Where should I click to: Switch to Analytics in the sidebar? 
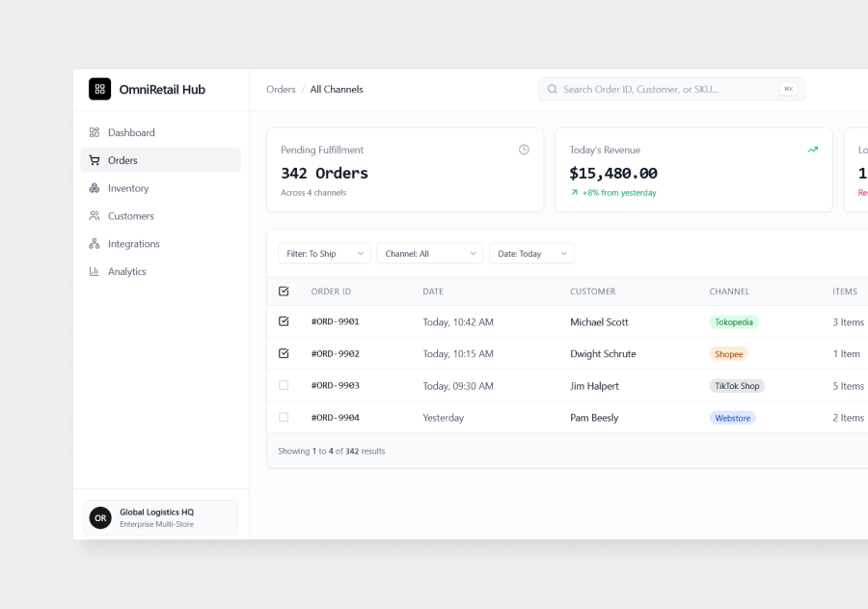pyautogui.click(x=160, y=271)
